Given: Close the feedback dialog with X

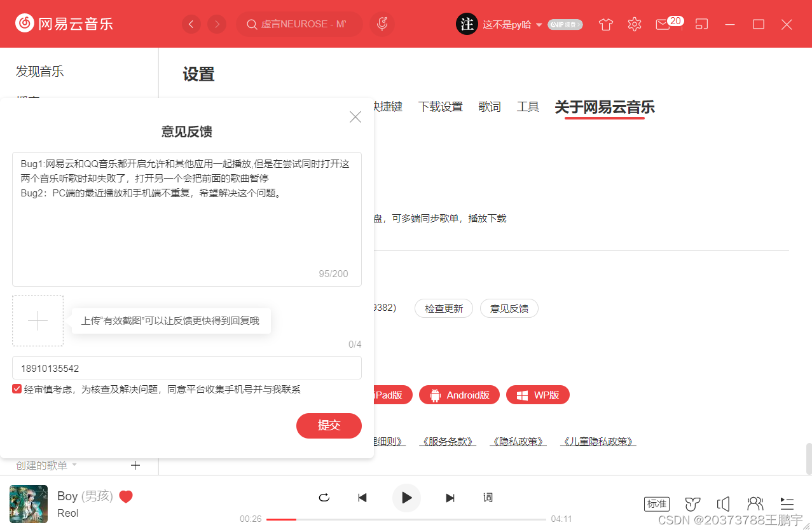Looking at the screenshot, I should click(x=355, y=116).
